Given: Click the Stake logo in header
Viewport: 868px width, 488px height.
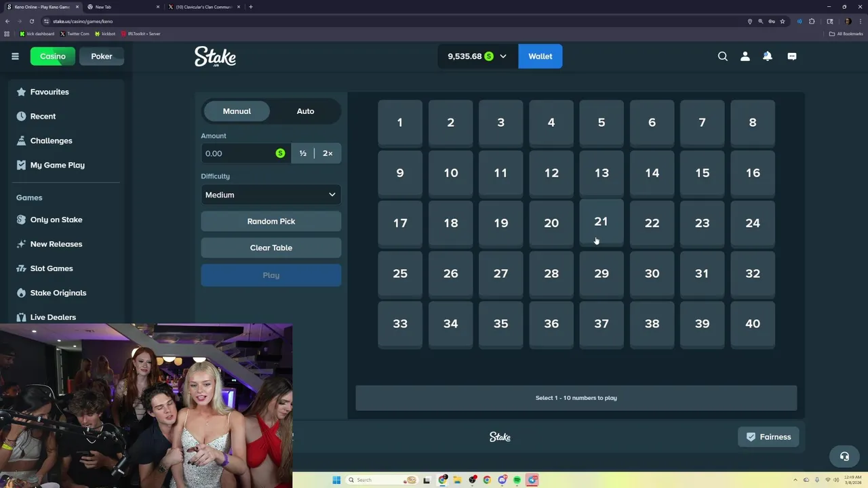Looking at the screenshot, I should point(215,56).
